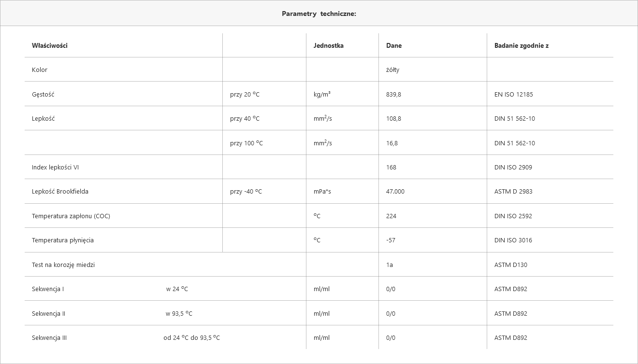Click the "Badanie zgodnie z" column header
Viewport: 638px width, 364px height.
tap(522, 45)
